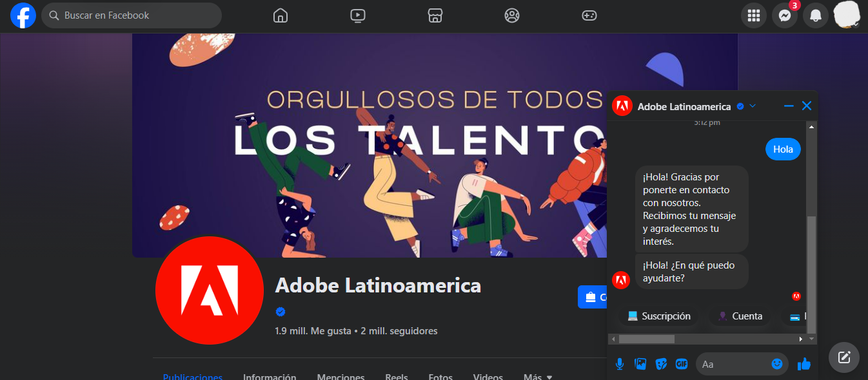Click the chat's vertical scrollbar thumb

[x=812, y=274]
